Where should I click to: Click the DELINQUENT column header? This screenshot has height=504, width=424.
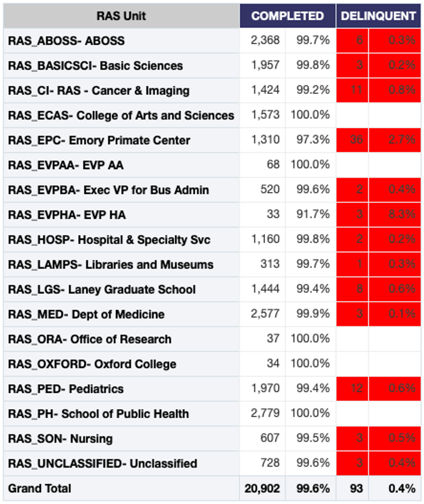click(378, 16)
